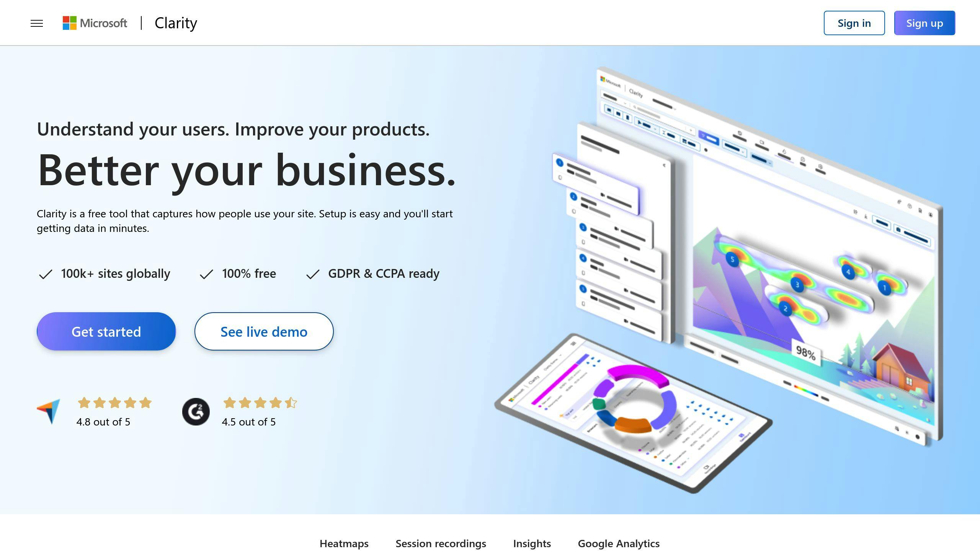Screen dimensions: 980x551
Task: Click the 100% free checkmark toggle
Action: [x=205, y=274]
